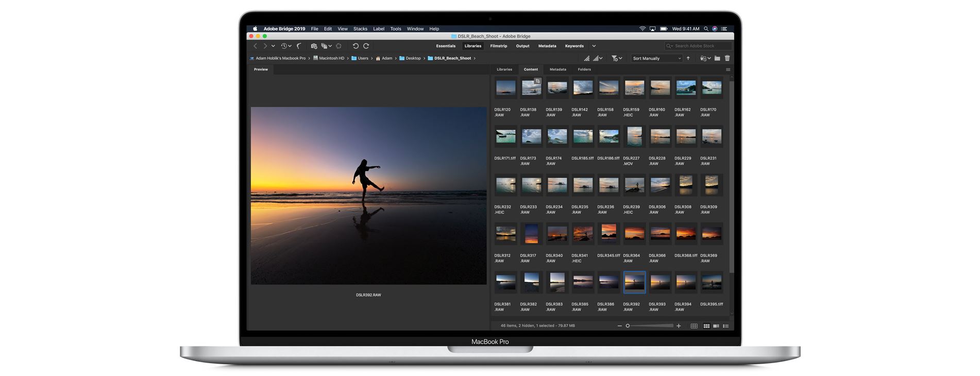
Task: Expand the workspace switcher chevron
Action: pos(594,46)
